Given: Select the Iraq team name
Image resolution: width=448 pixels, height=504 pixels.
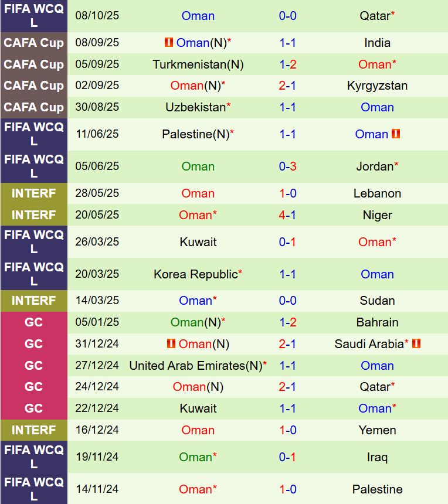Looking at the screenshot, I should 377,457.
